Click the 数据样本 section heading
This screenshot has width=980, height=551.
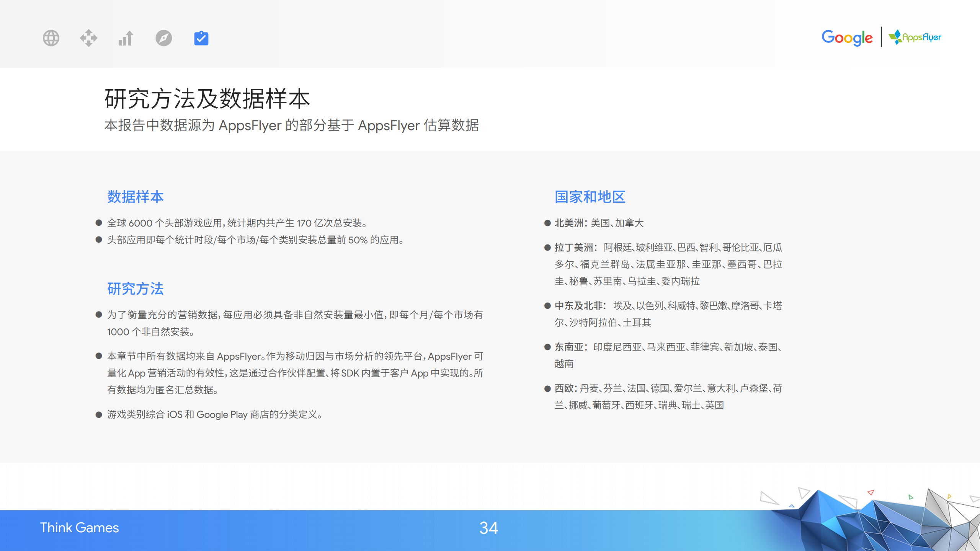coord(135,197)
